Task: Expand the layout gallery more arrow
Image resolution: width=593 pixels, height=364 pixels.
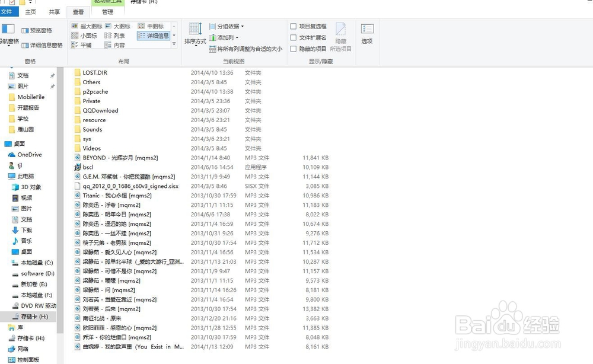Action: click(x=174, y=44)
